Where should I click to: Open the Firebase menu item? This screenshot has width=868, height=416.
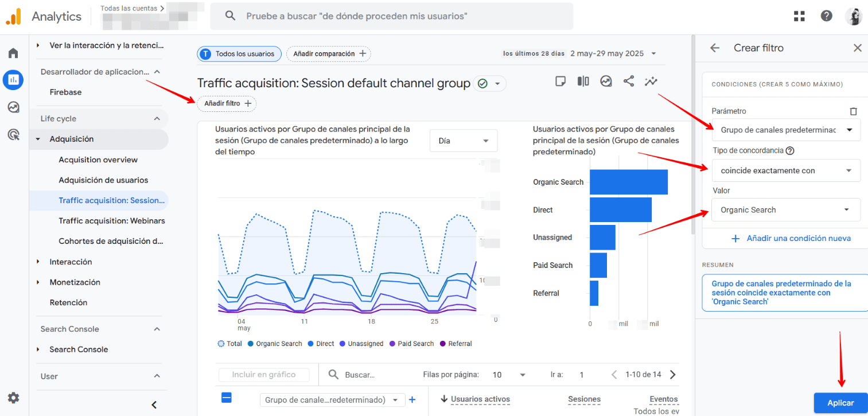tap(65, 92)
